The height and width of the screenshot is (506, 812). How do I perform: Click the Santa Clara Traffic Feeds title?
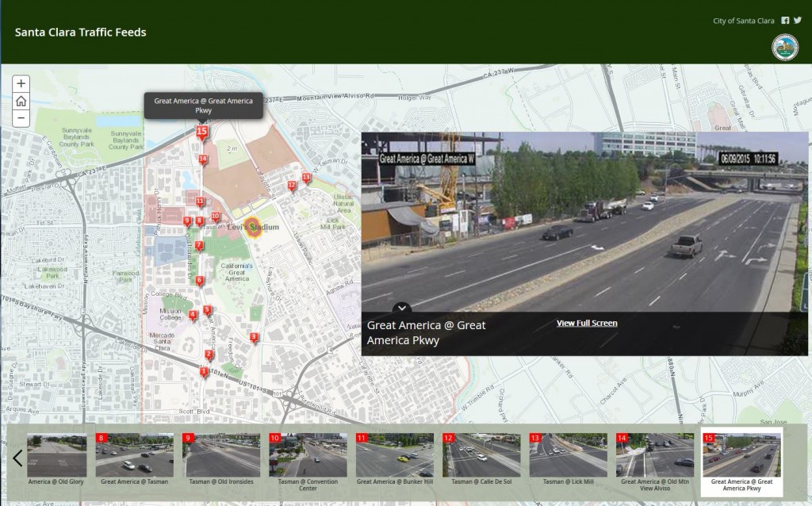[81, 32]
